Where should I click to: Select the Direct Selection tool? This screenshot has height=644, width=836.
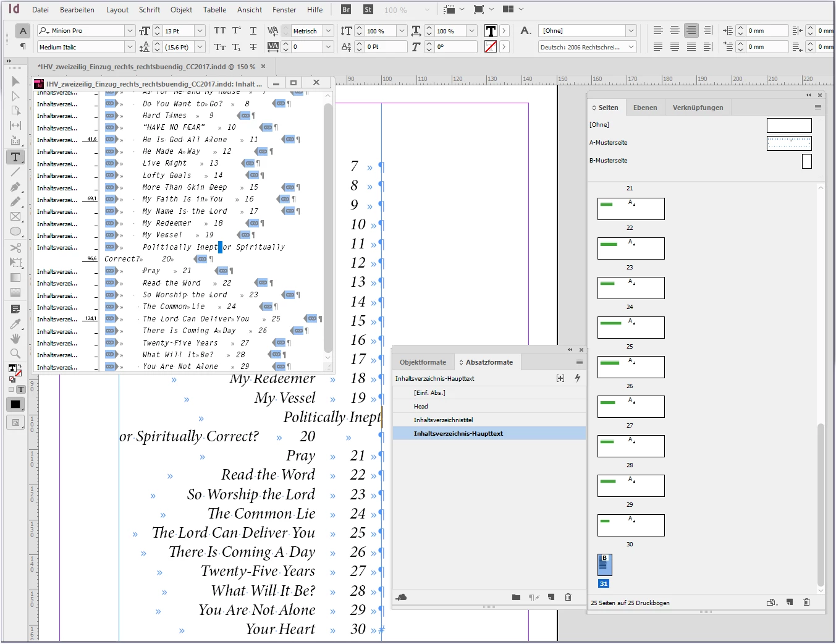15,96
